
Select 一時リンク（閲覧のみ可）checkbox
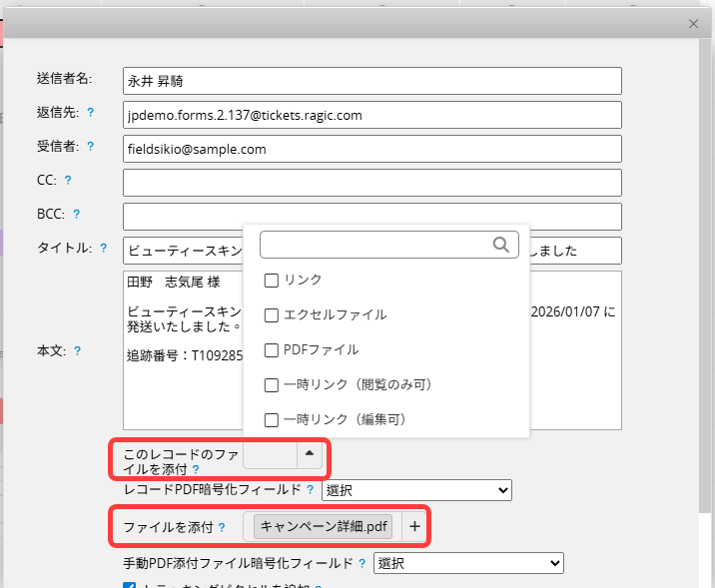click(271, 385)
